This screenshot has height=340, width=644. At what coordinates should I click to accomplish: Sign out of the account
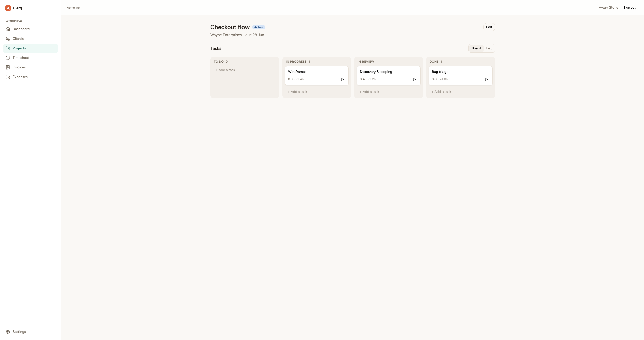tap(629, 8)
